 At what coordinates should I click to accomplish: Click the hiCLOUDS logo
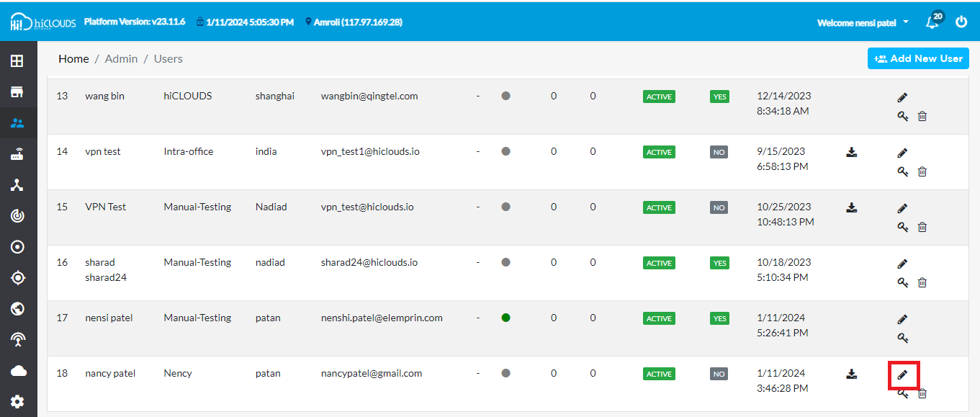tap(43, 22)
